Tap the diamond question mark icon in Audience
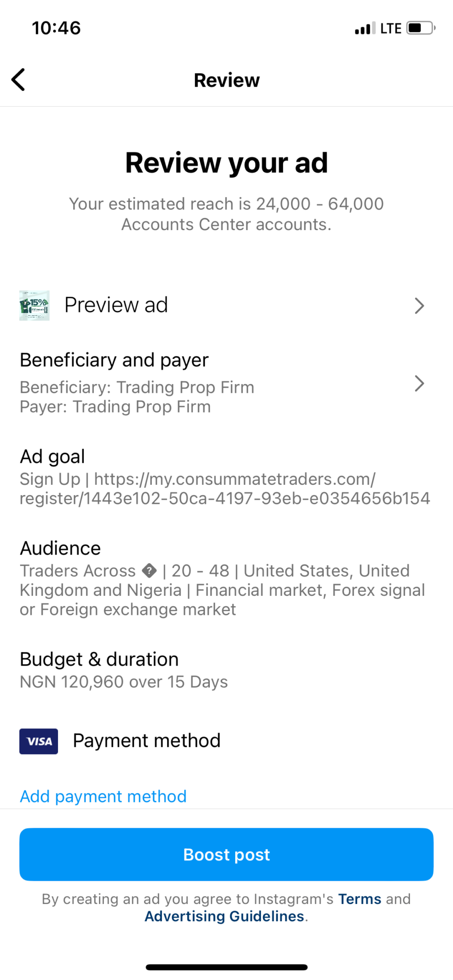This screenshot has height=980, width=453. 149,571
